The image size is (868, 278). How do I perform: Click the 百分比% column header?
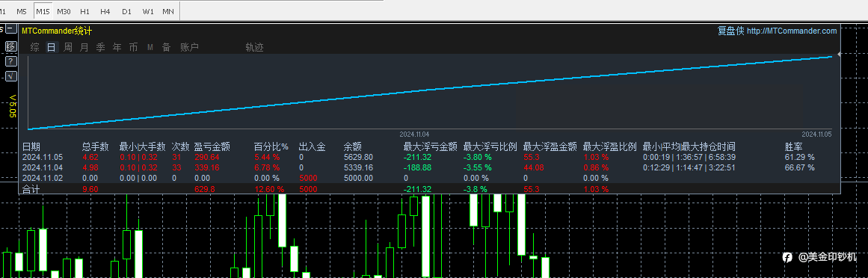[271, 146]
